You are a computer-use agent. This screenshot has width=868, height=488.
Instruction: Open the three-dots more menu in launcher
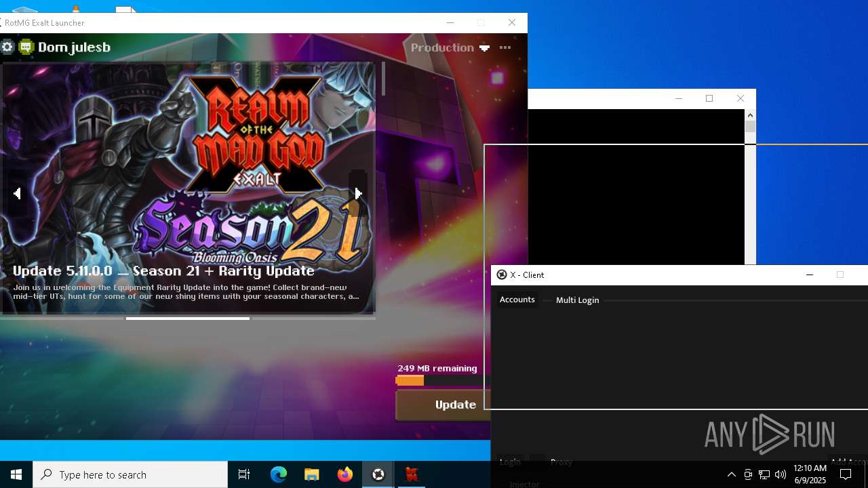pos(505,47)
